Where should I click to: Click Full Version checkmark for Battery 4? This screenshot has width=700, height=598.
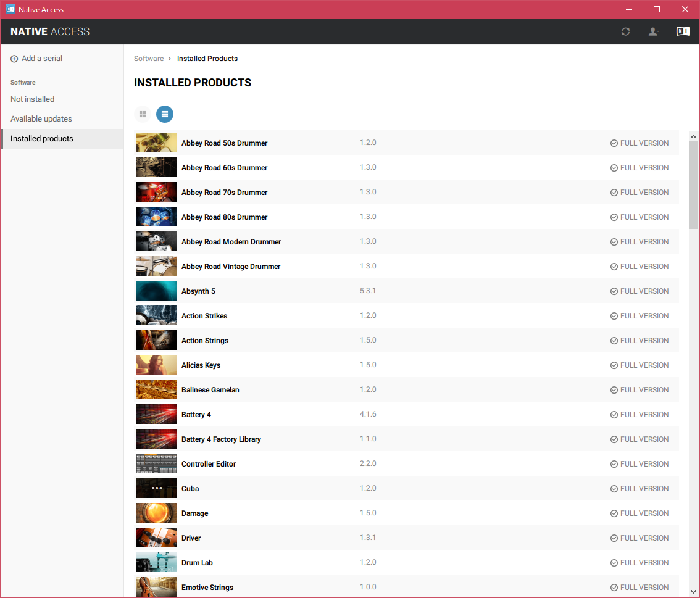click(614, 415)
